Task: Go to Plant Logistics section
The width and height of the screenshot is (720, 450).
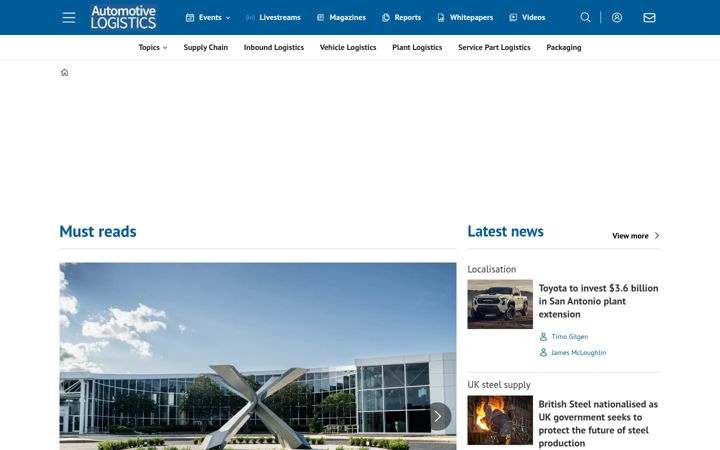Action: (x=417, y=47)
